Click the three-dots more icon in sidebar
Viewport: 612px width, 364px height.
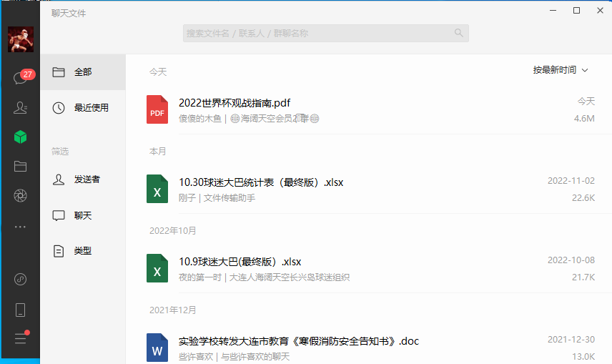20,226
